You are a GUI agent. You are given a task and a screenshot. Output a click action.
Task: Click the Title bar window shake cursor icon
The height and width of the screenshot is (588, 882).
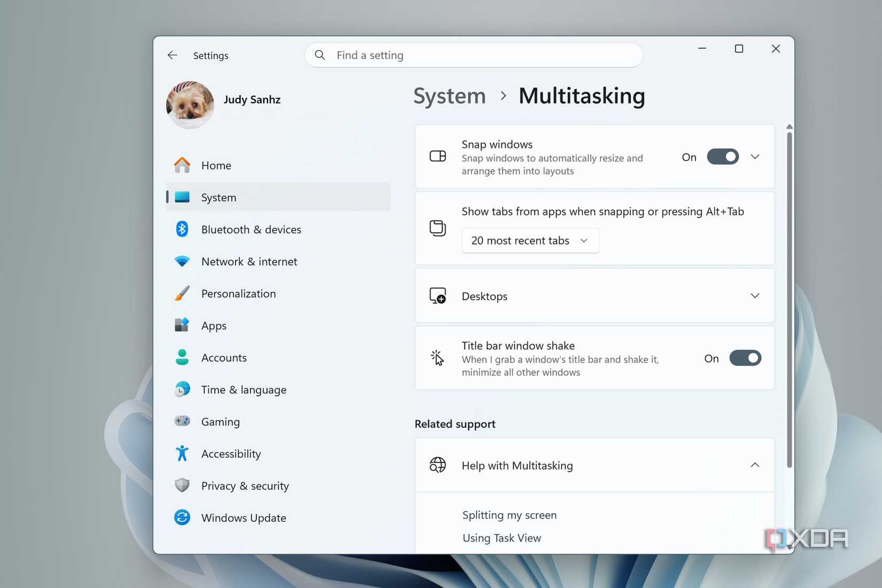438,358
